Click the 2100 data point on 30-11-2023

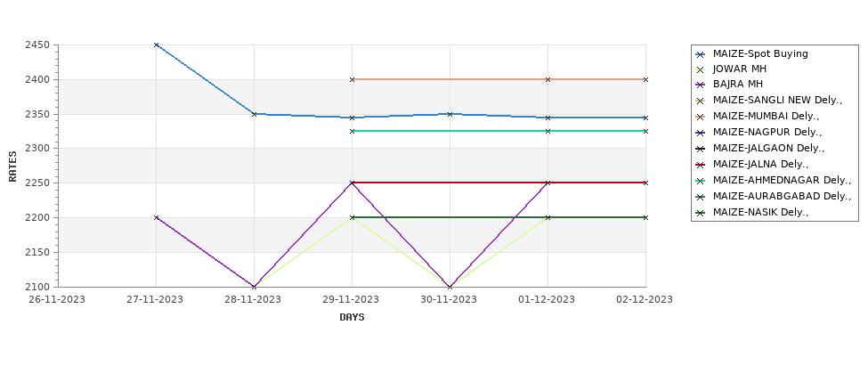pos(450,287)
